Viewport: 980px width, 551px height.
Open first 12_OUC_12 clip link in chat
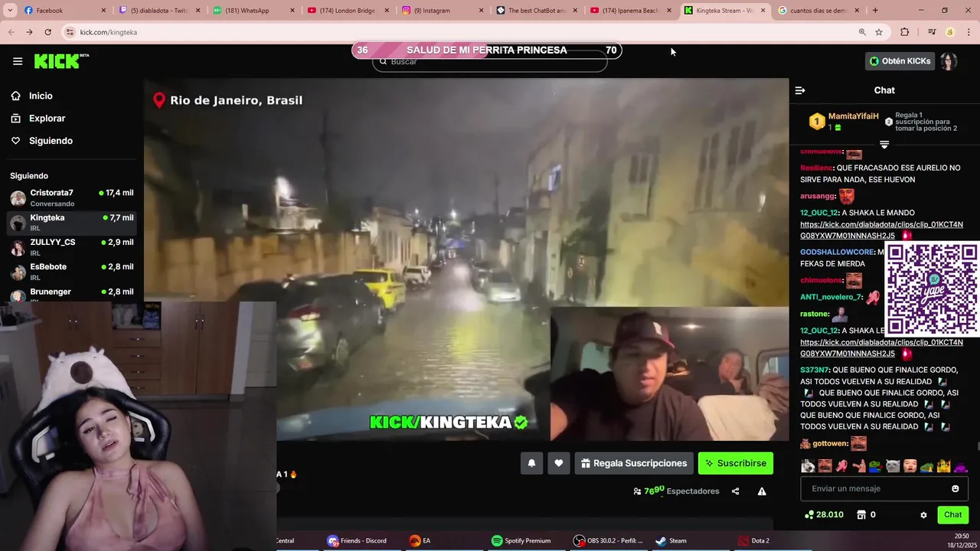pyautogui.click(x=881, y=230)
